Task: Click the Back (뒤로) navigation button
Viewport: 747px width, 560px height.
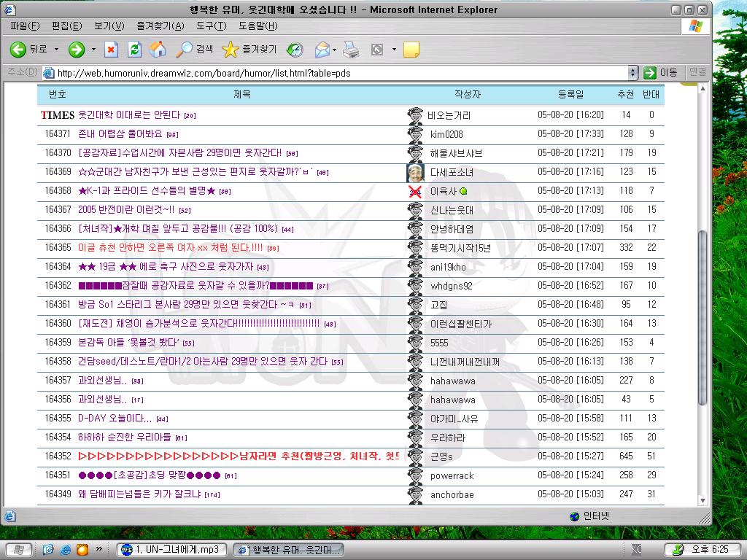Action: [29, 50]
